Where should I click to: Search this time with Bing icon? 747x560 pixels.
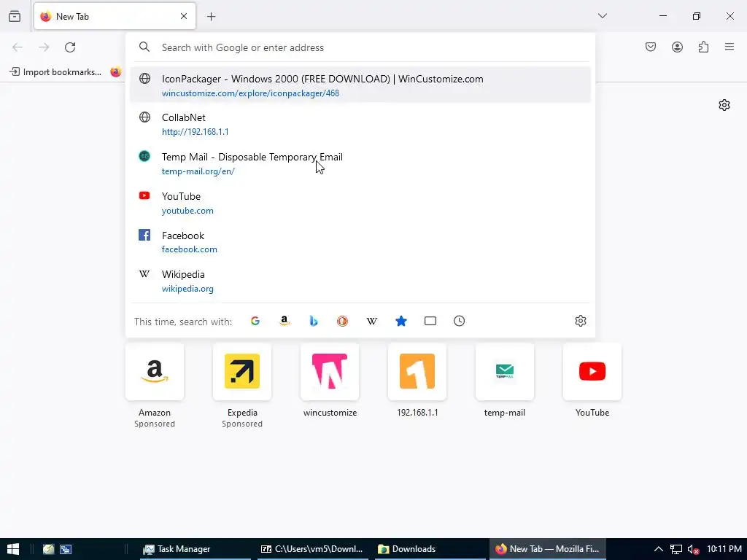(314, 321)
